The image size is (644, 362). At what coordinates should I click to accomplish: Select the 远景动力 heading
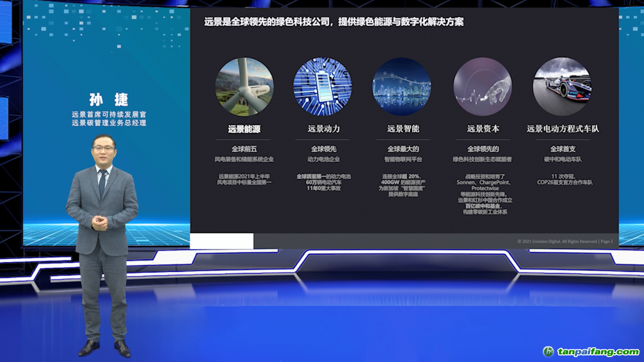tap(323, 129)
